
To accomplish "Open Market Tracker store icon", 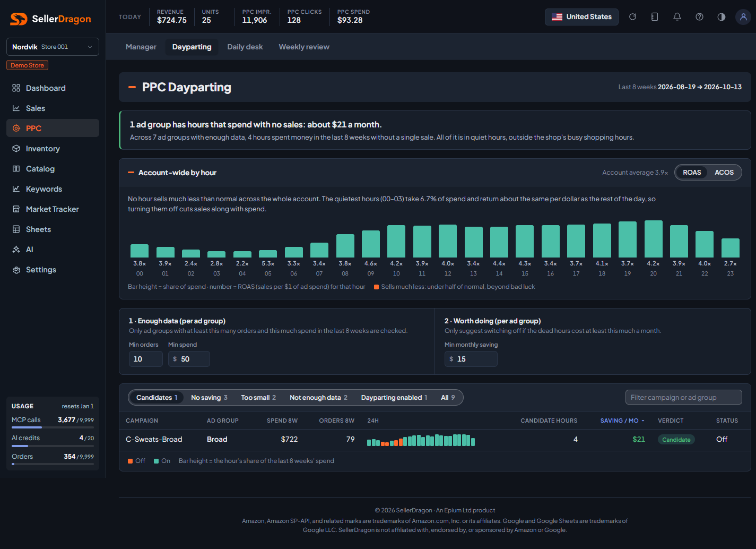I will (16, 209).
